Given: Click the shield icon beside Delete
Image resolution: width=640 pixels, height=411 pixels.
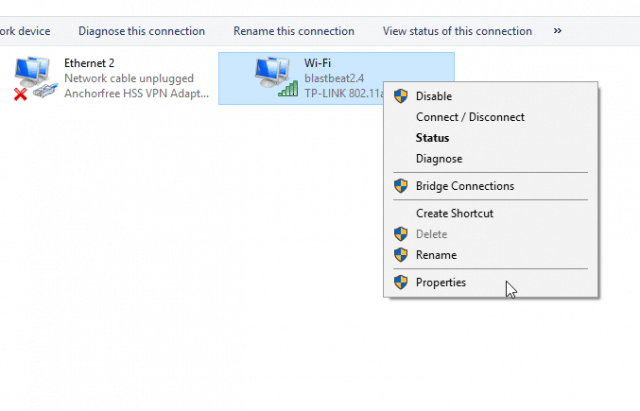Looking at the screenshot, I should [x=401, y=234].
